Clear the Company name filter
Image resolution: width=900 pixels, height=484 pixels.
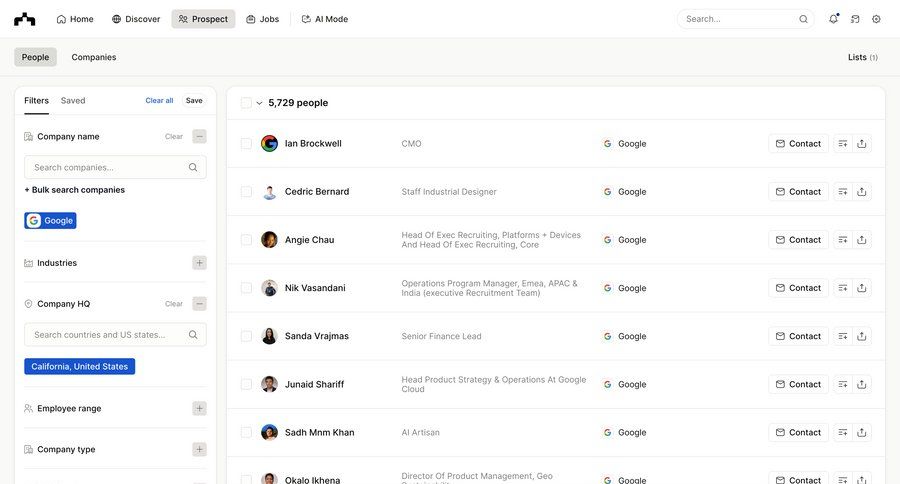174,137
